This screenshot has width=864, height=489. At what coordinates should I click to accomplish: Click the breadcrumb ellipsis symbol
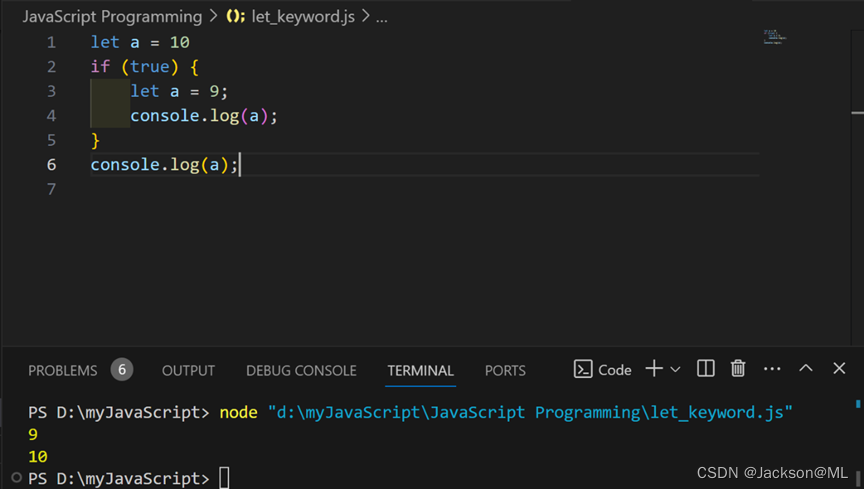coord(381,17)
